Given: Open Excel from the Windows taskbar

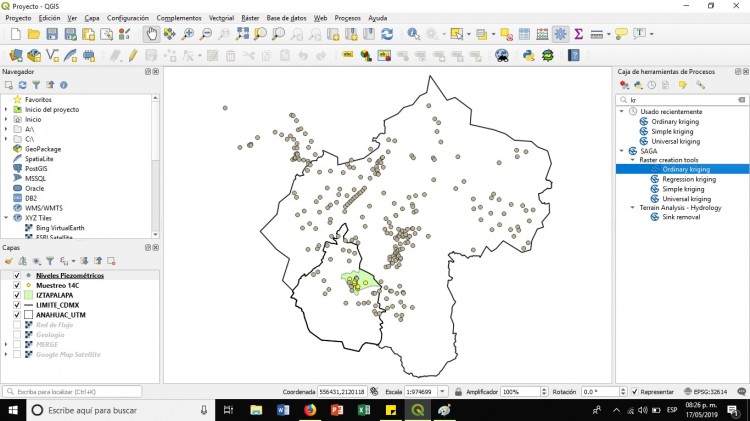Looking at the screenshot, I should tap(364, 410).
